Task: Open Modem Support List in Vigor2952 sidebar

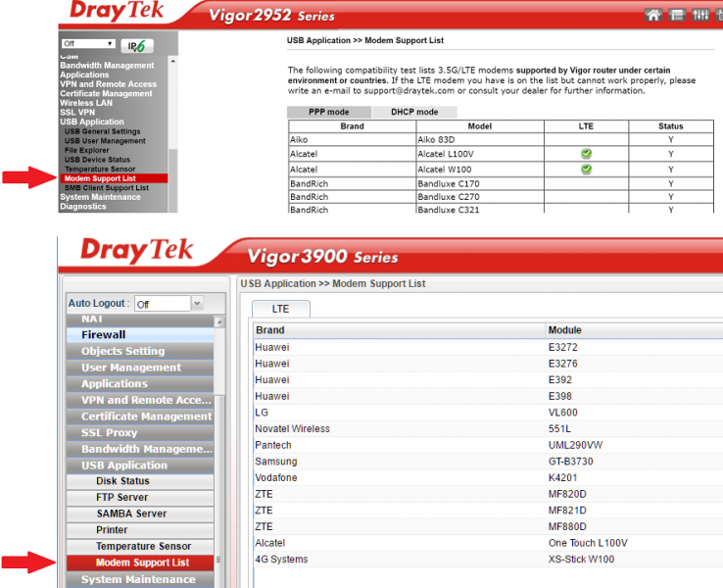Action: pyautogui.click(x=114, y=178)
